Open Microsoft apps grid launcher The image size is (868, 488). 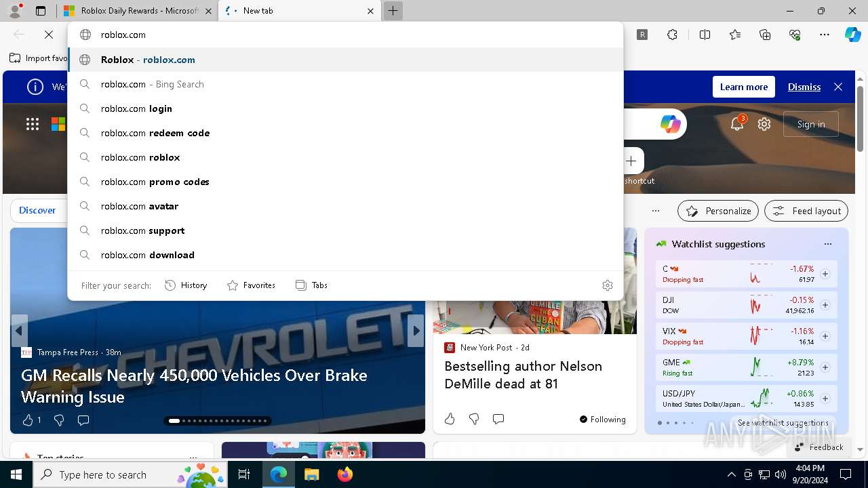click(32, 124)
